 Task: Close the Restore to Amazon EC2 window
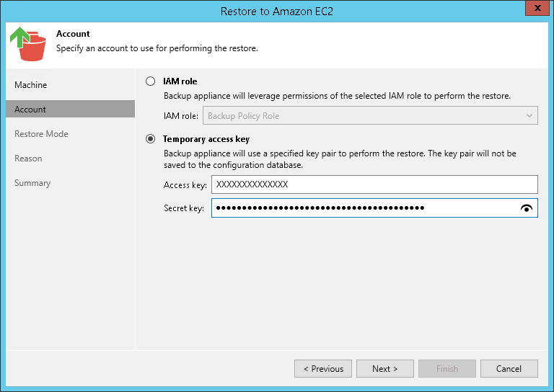[x=537, y=8]
